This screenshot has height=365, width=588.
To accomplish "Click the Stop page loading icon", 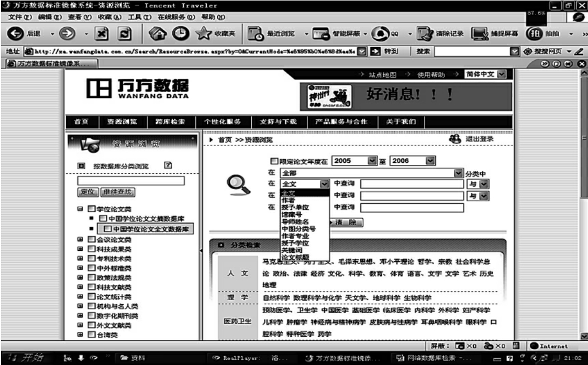I will click(101, 34).
